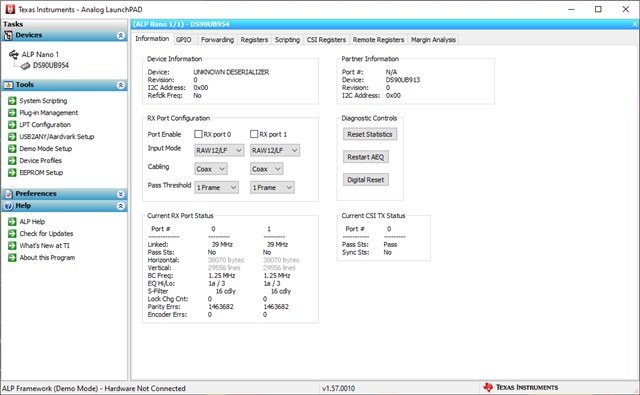The height and width of the screenshot is (395, 640).
Task: Collapse the Devices section
Action: click(120, 36)
